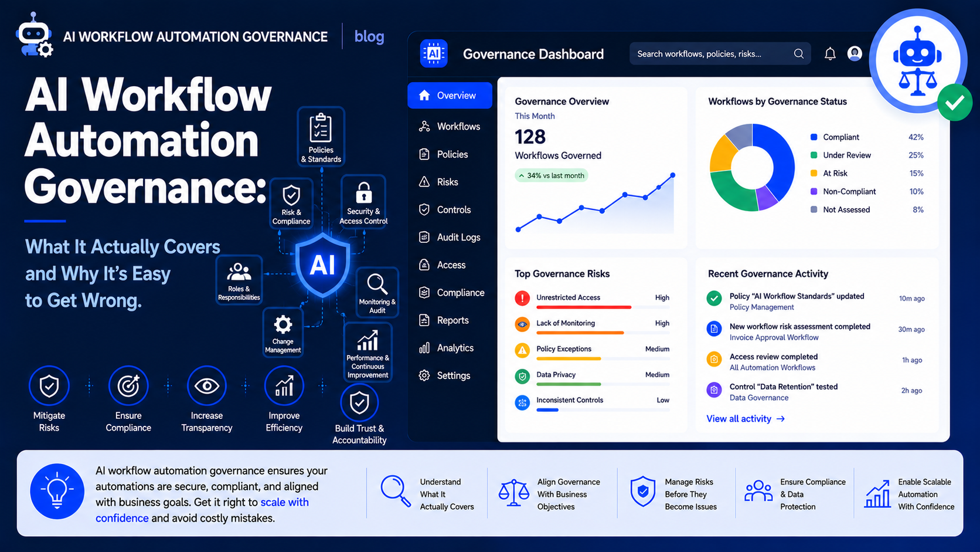Screen dimensions: 980x552
Task: Open the user profile avatar
Action: [x=855, y=53]
